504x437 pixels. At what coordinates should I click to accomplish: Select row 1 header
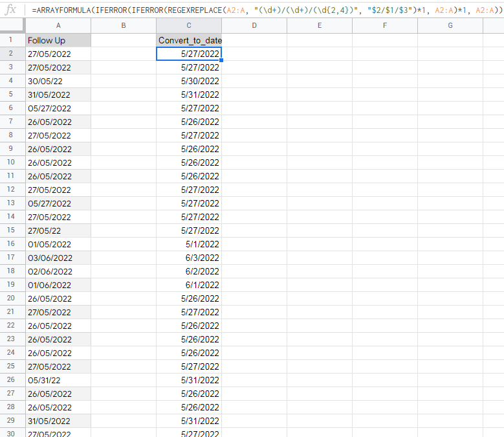click(12, 40)
